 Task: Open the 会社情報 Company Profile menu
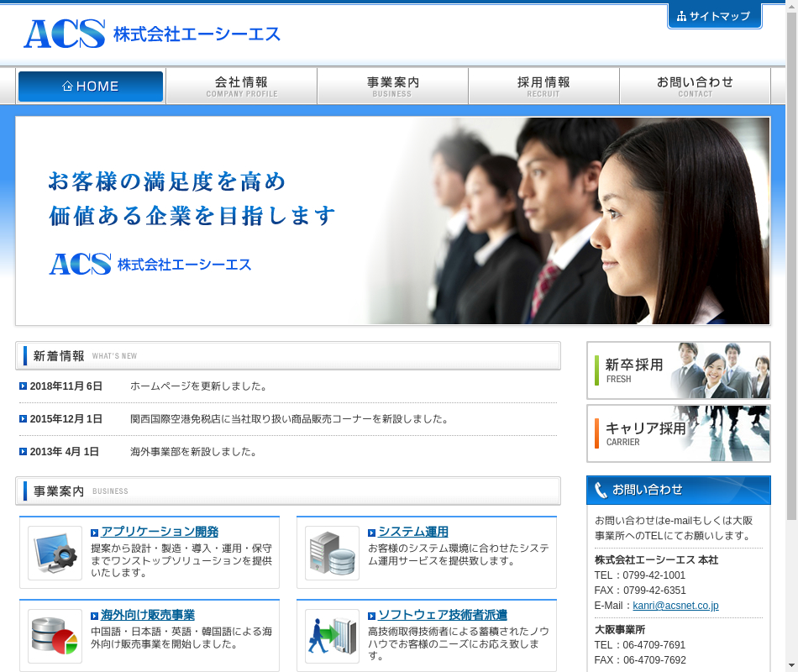coord(241,87)
